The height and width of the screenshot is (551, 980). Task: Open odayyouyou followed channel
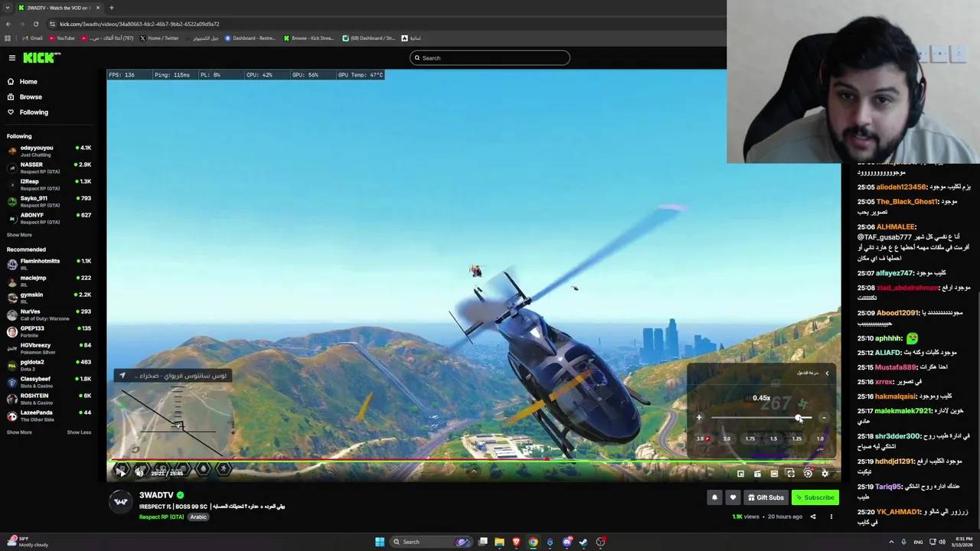(x=49, y=151)
